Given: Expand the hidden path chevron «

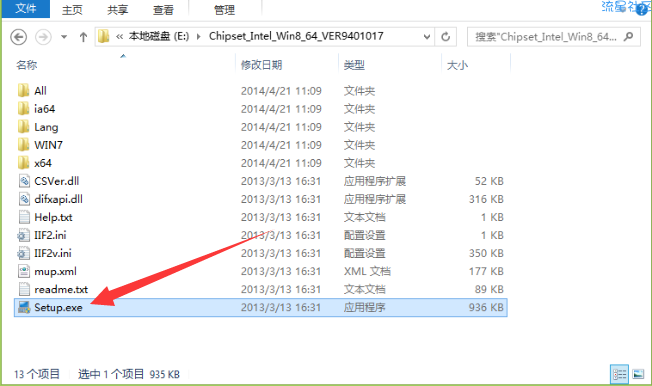Looking at the screenshot, I should pos(119,37).
